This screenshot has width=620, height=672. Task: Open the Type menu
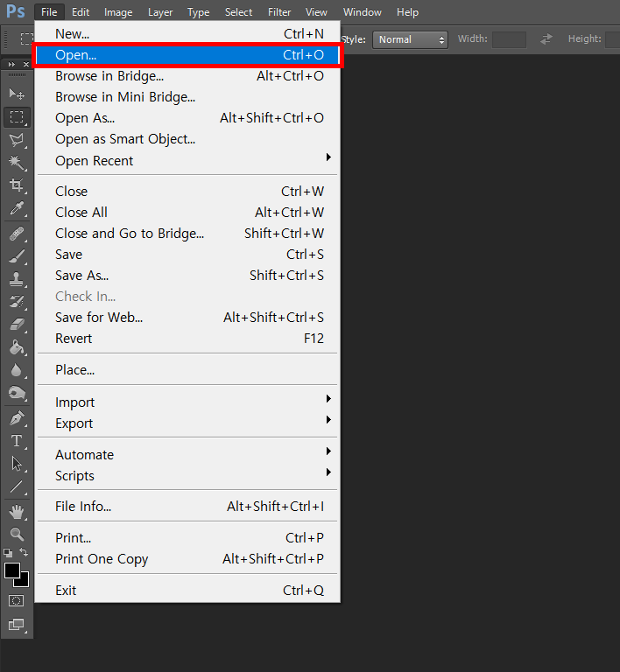coord(198,12)
